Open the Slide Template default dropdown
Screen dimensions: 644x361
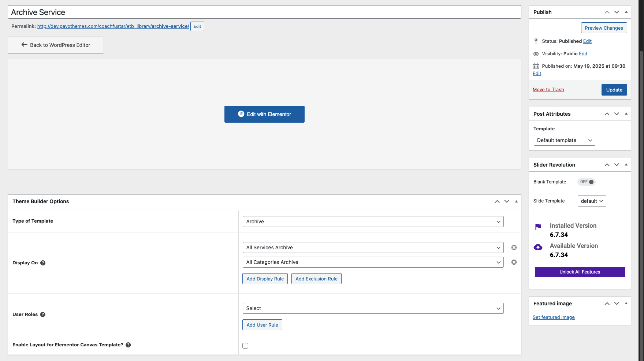click(592, 201)
